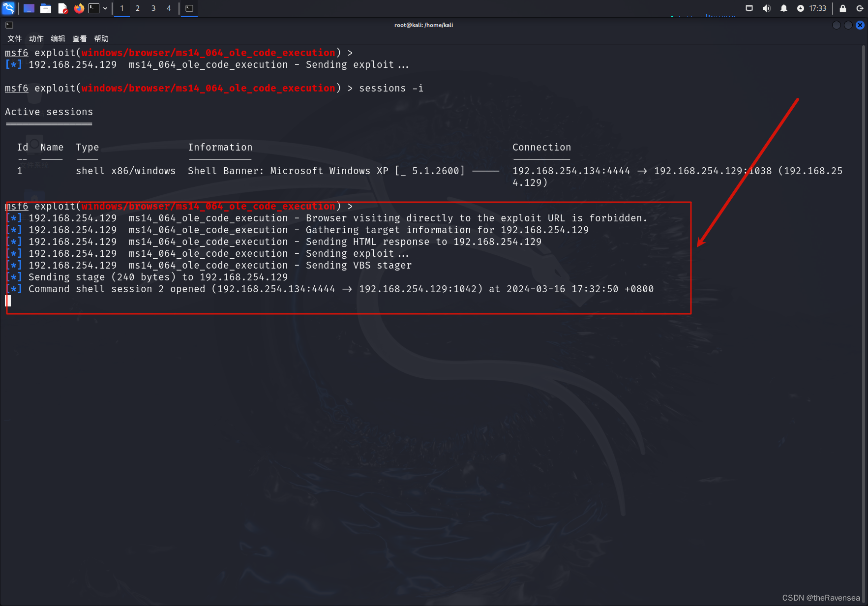Open the text editor launcher icon

coord(62,8)
